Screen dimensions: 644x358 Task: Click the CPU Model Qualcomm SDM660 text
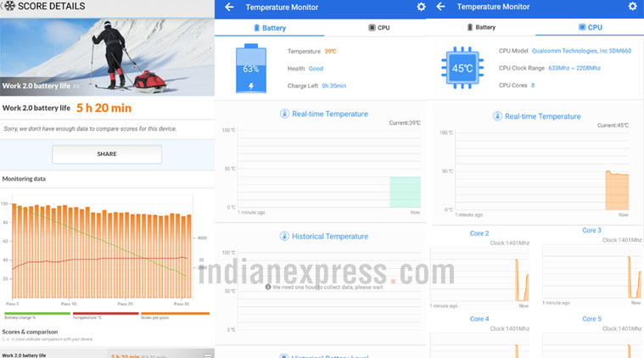[x=581, y=51]
